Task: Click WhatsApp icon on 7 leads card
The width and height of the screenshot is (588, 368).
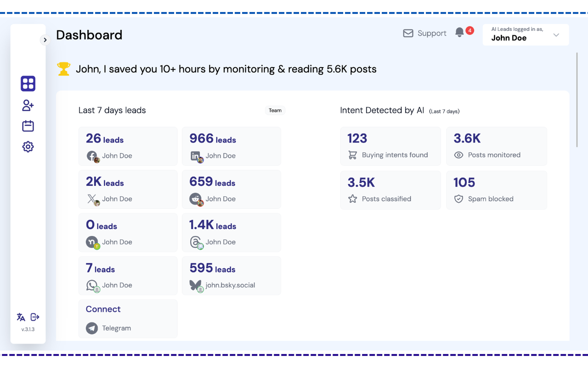Action: point(92,285)
